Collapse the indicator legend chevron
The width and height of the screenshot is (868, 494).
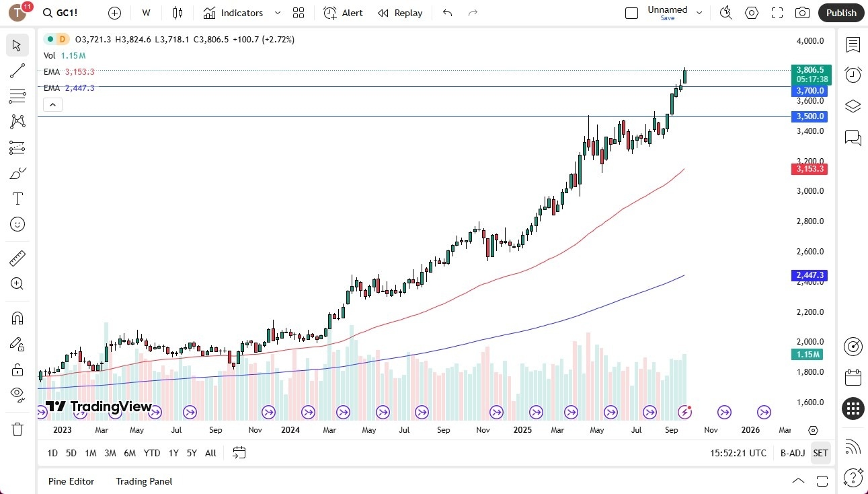52,104
